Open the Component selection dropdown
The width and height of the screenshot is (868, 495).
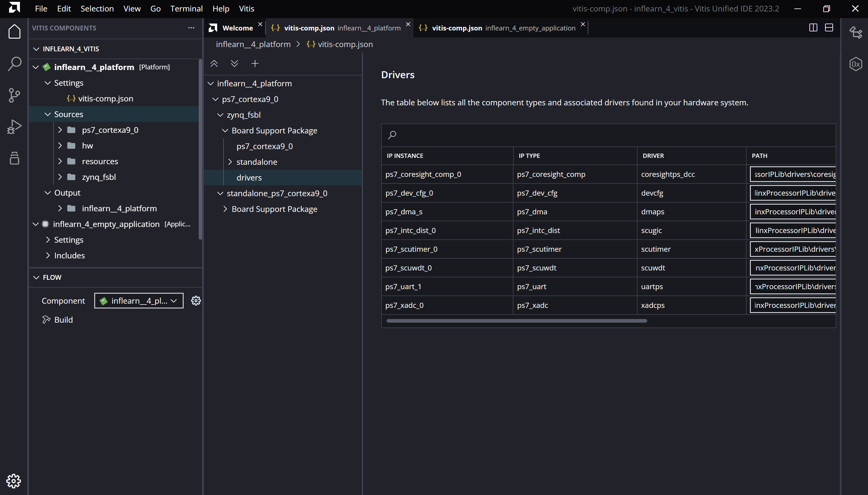pos(139,301)
